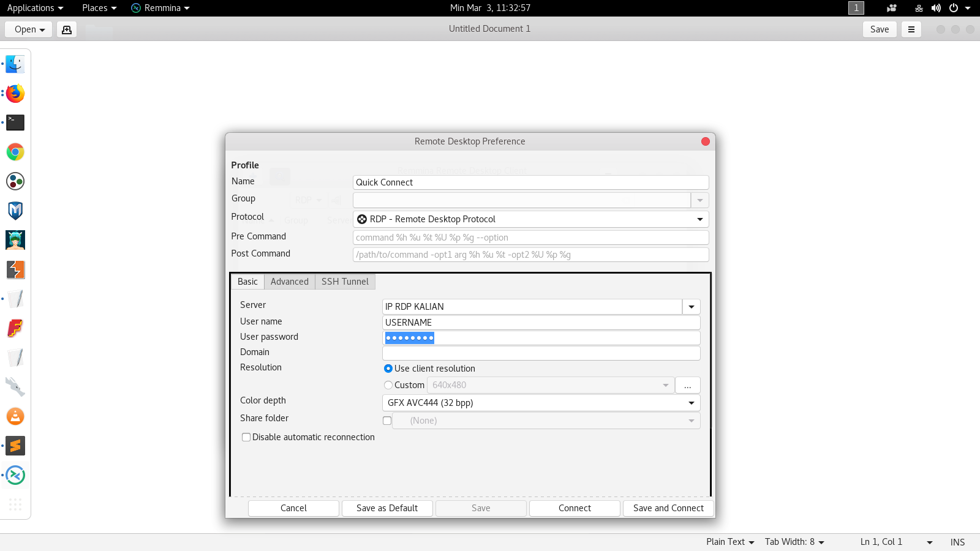Launch Metasploit from the dock
980x551 pixels.
pyautogui.click(x=15, y=211)
